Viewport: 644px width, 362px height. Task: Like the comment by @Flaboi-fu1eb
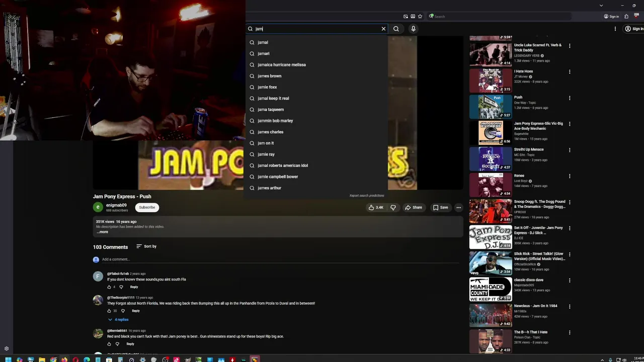click(x=109, y=287)
